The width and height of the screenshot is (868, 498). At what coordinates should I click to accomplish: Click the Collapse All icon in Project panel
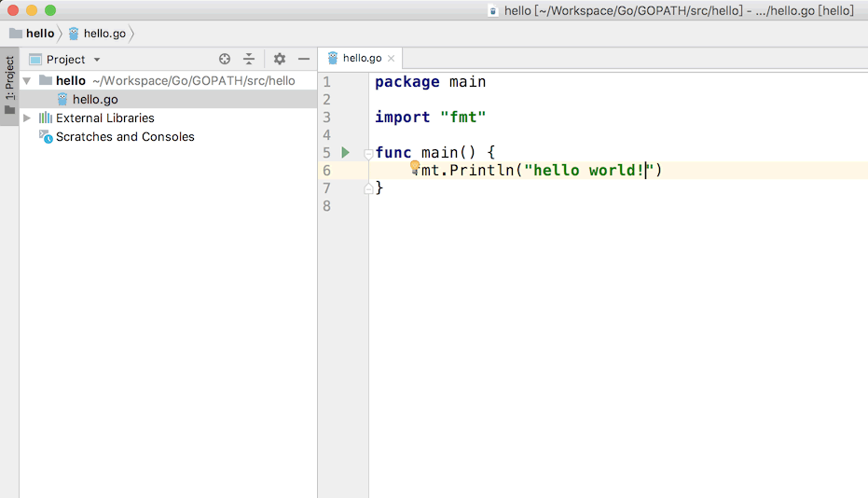coord(249,59)
